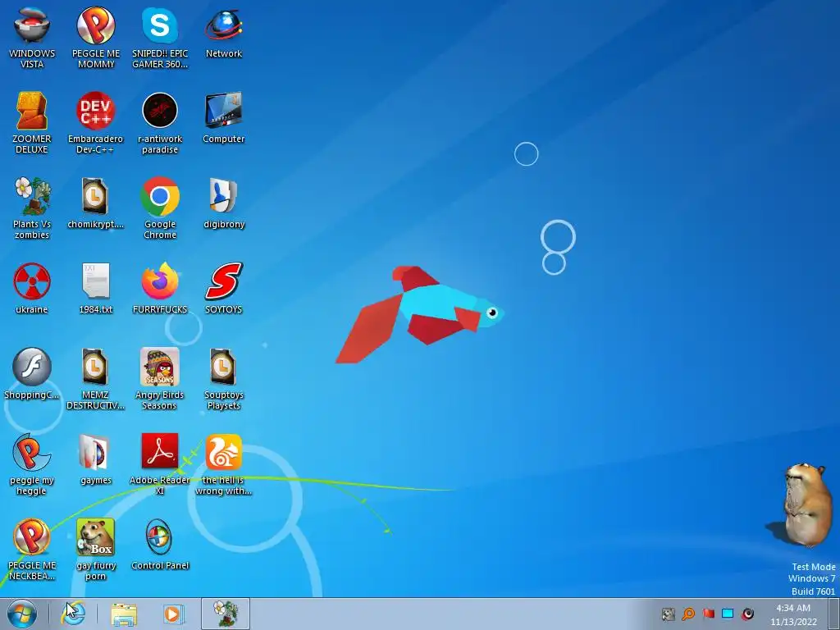Launch Windows Media Player from the taskbar
Image resolution: width=840 pixels, height=630 pixels.
click(x=173, y=614)
